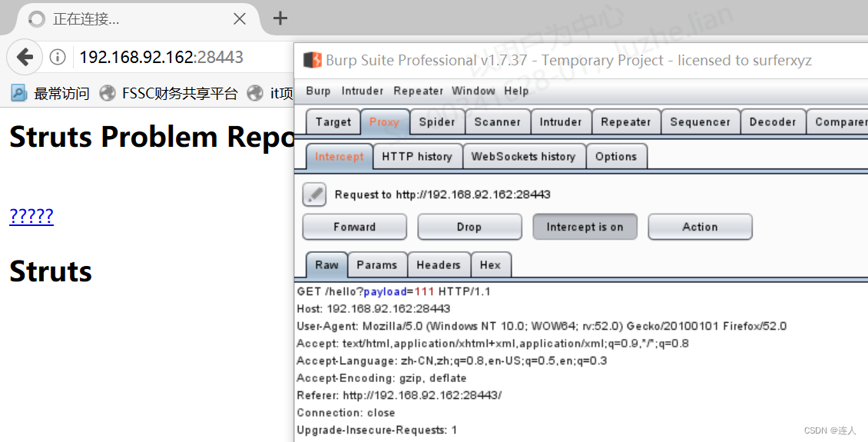Switch to the Sequencer tab
This screenshot has width=868, height=442.
tap(701, 122)
